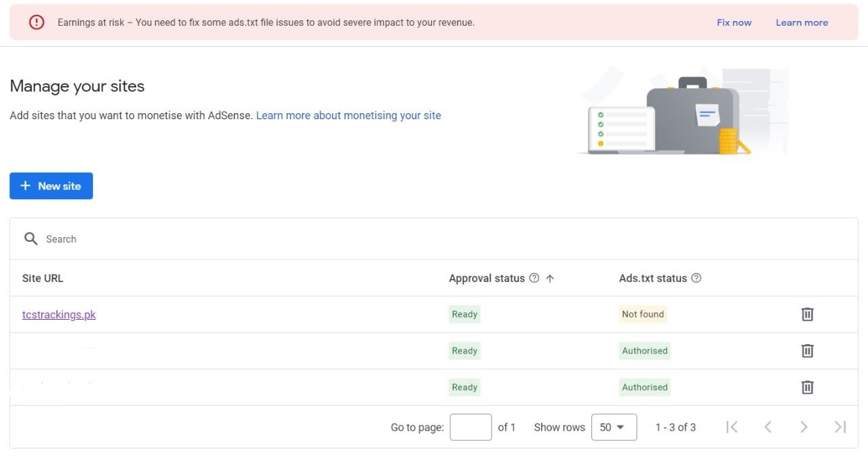Go to last page with pagination icon
This screenshot has width=868, height=458.
(840, 427)
